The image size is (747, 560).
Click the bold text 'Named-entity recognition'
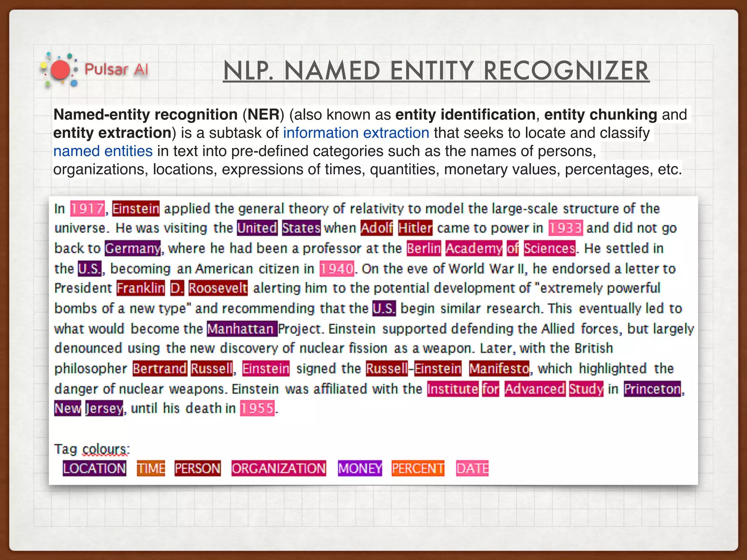coord(146,115)
